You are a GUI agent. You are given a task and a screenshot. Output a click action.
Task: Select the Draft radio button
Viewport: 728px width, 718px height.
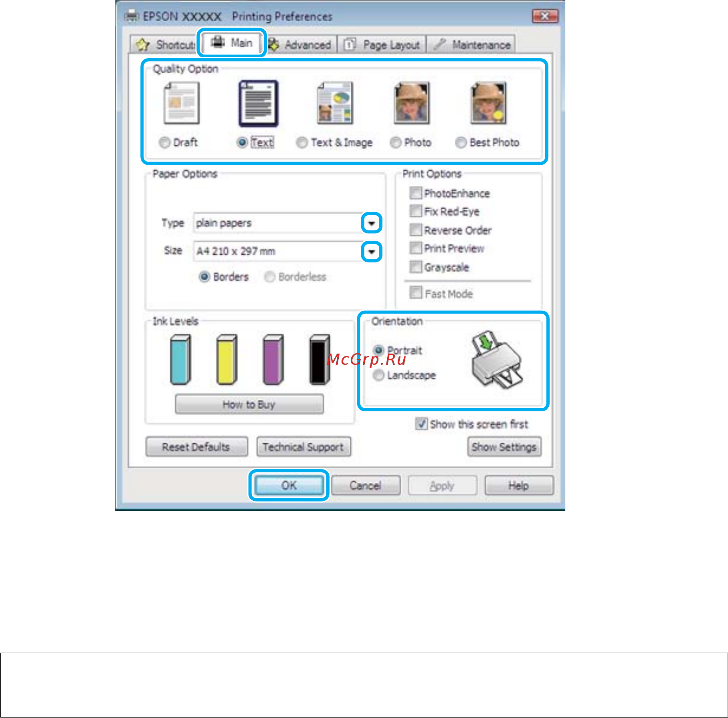164,142
